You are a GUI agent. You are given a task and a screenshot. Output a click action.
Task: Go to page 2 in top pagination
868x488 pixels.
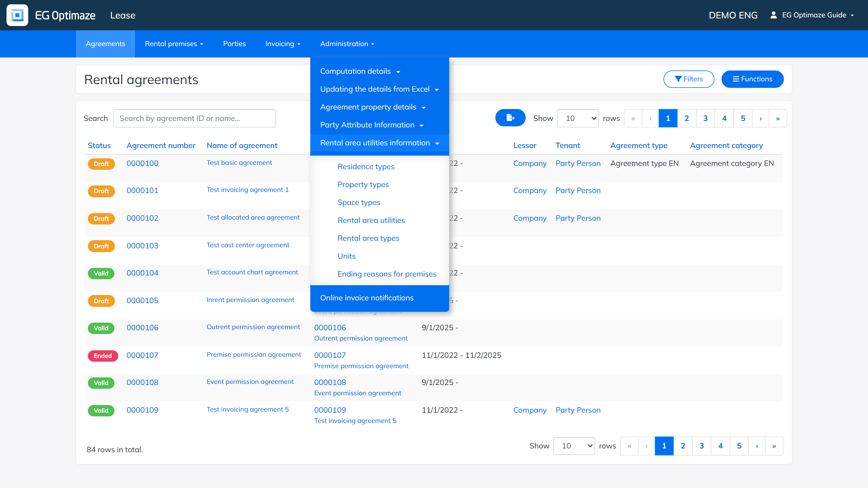click(687, 118)
